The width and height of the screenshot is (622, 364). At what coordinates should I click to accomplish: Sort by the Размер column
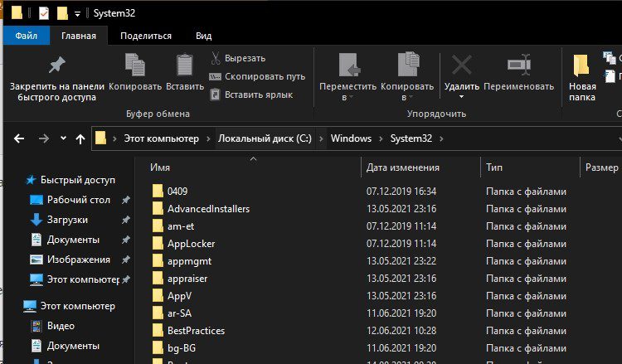tap(601, 167)
